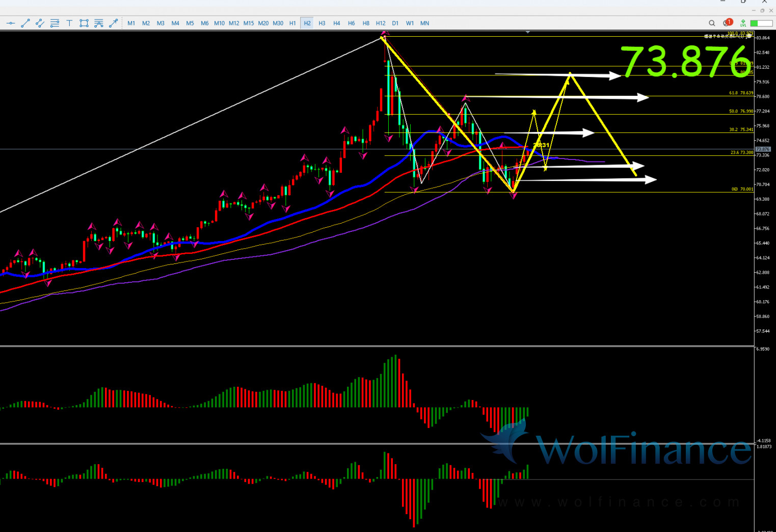Switch chart to M1 timeframe

coord(131,23)
